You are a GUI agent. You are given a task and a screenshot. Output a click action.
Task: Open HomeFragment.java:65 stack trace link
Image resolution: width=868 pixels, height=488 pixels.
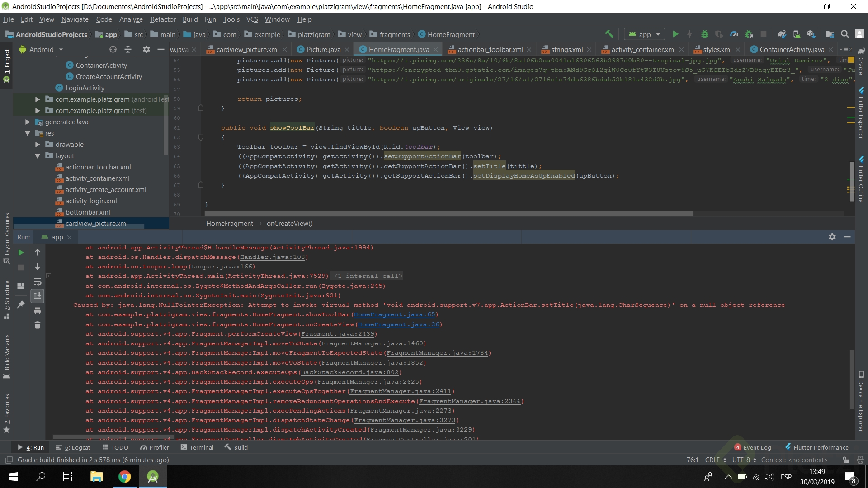[394, 314]
